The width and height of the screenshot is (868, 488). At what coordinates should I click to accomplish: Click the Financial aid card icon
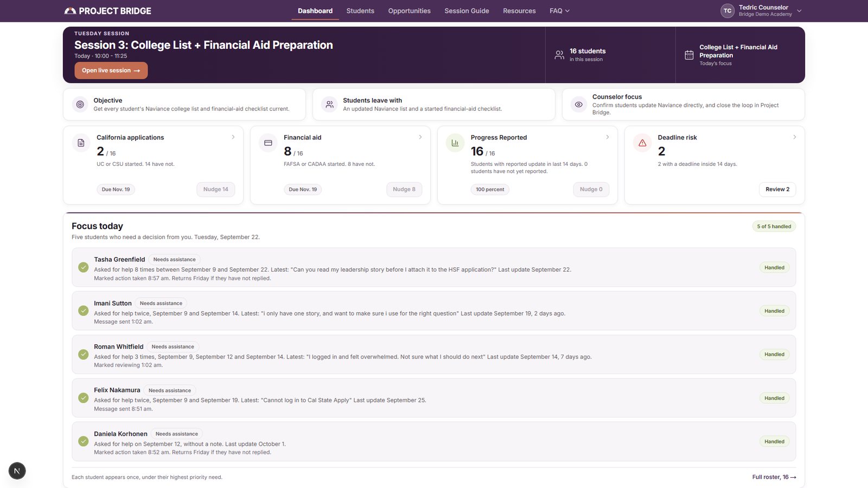click(x=268, y=143)
